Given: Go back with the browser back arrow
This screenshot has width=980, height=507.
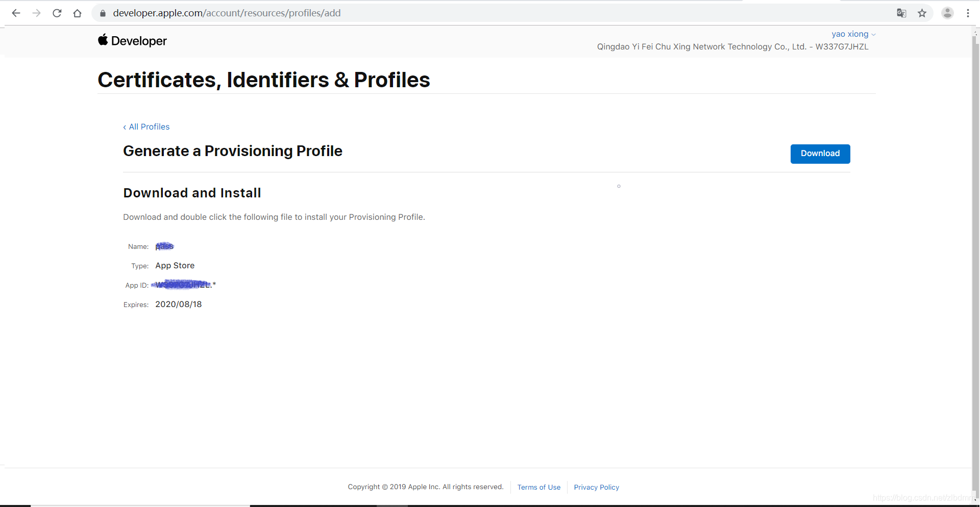Looking at the screenshot, I should 16,13.
